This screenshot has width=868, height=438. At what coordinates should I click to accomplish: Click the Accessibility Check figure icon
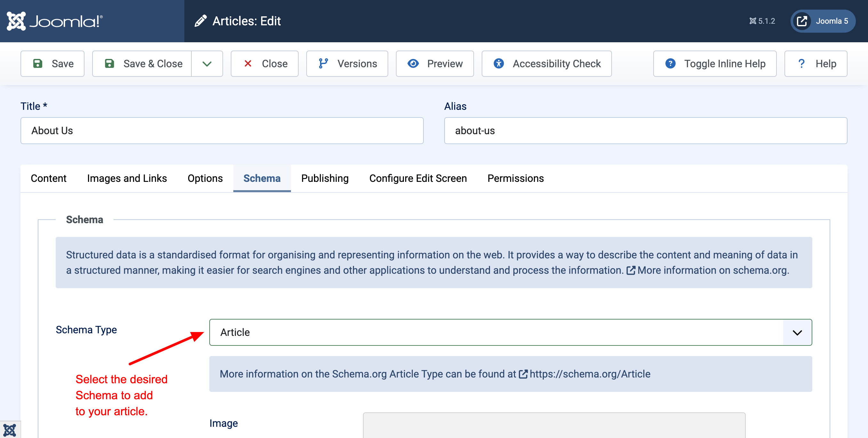pos(498,63)
